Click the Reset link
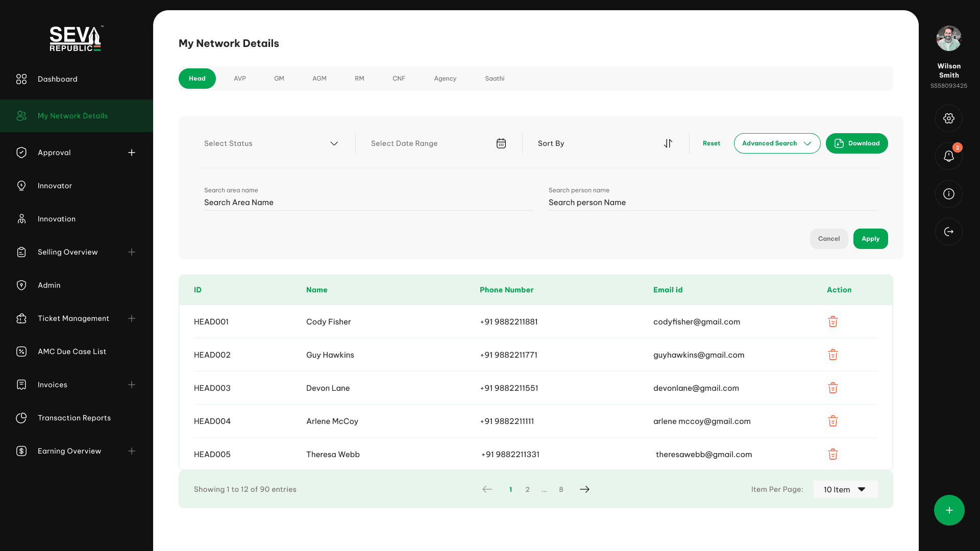 click(x=711, y=143)
